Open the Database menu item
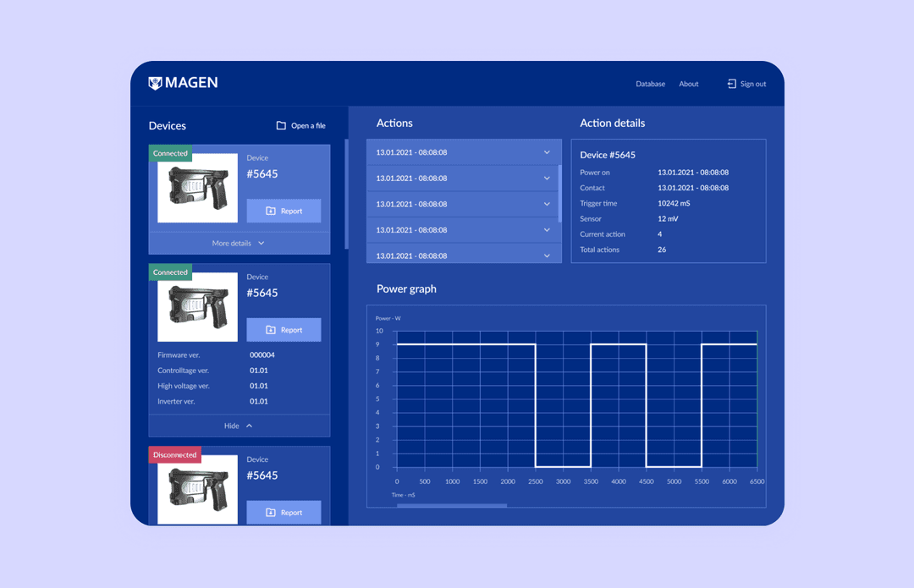The image size is (914, 588). [651, 84]
